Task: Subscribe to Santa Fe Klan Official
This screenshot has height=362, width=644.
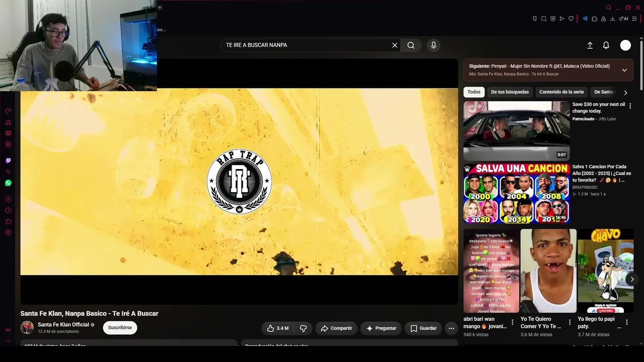Action: (x=120, y=328)
